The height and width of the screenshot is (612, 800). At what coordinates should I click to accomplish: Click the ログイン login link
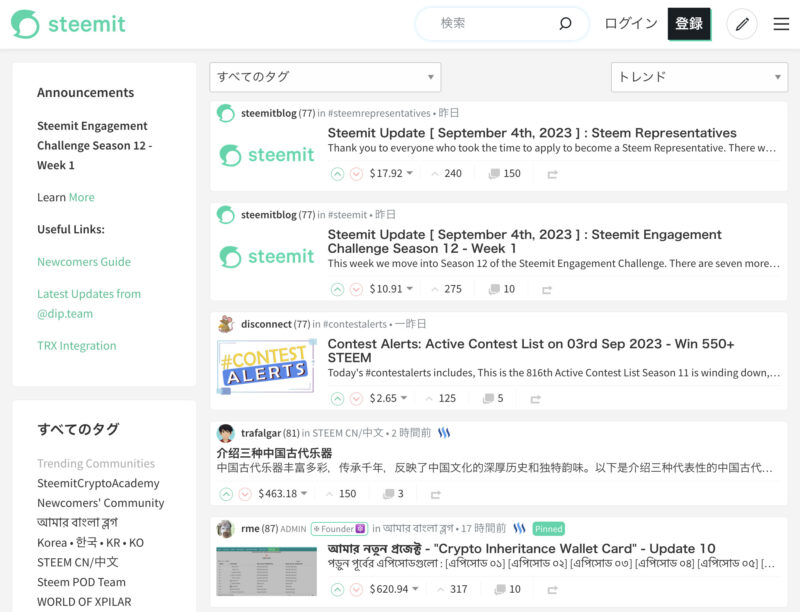click(631, 23)
